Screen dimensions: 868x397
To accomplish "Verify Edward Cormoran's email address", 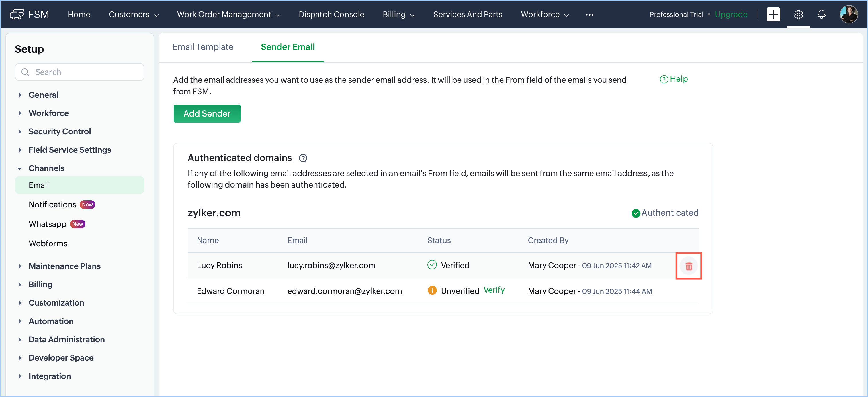I will (x=494, y=290).
